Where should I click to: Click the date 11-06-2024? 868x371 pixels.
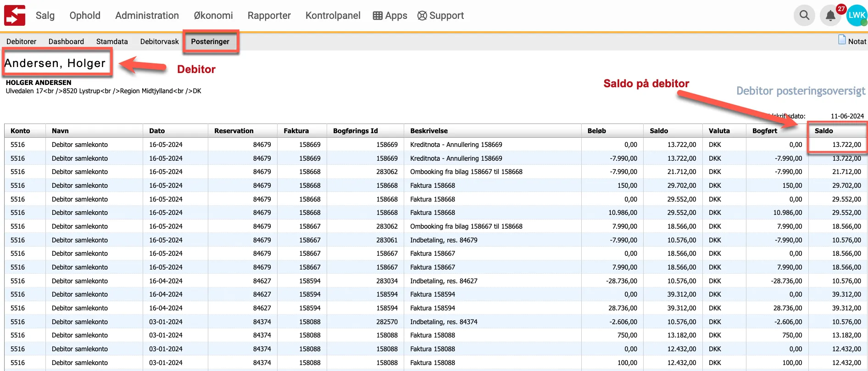point(847,116)
